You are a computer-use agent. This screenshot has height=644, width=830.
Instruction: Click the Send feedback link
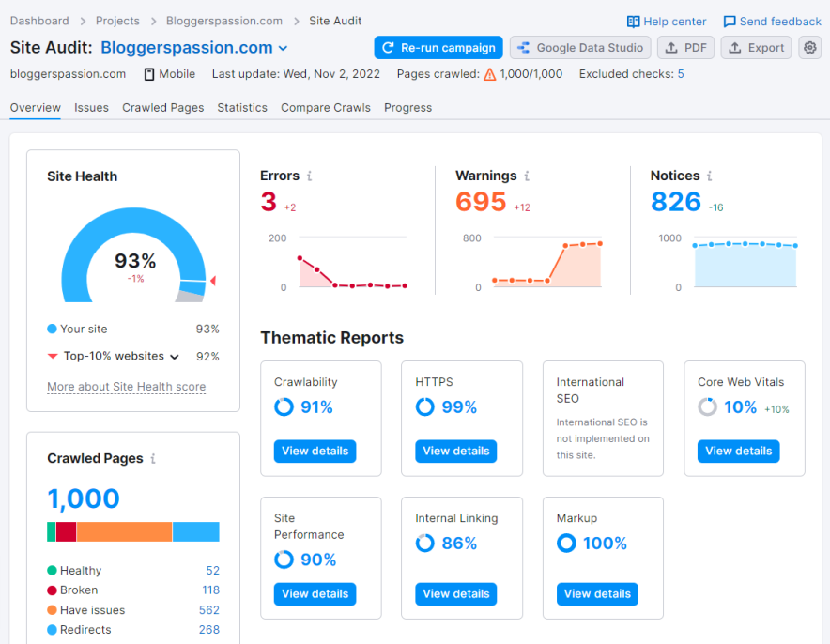(x=780, y=22)
